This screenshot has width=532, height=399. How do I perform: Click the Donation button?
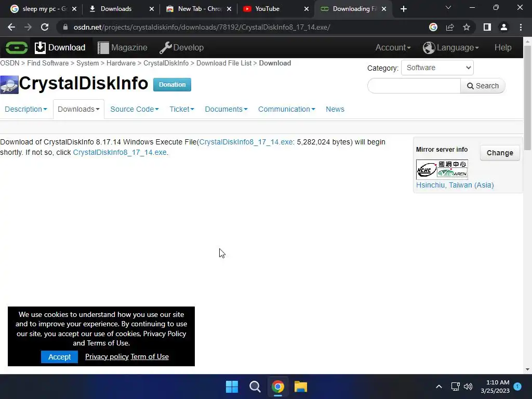[x=172, y=85]
